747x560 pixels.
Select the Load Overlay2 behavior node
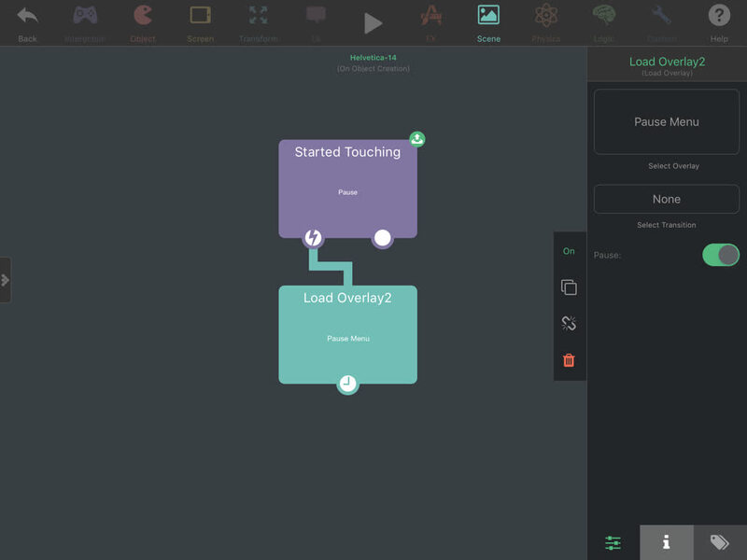pos(347,334)
